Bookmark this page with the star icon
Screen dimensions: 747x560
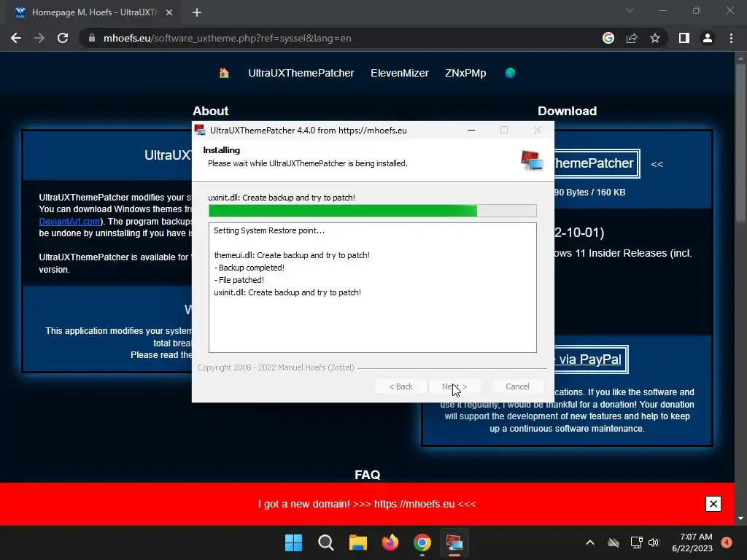click(655, 38)
